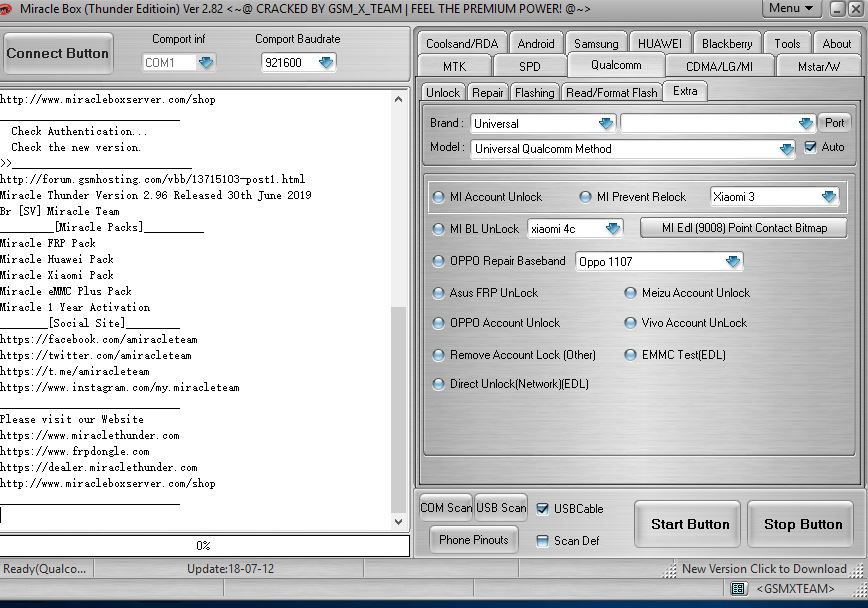Select MI Account Unlock radio option
868x608 pixels.
(x=438, y=197)
